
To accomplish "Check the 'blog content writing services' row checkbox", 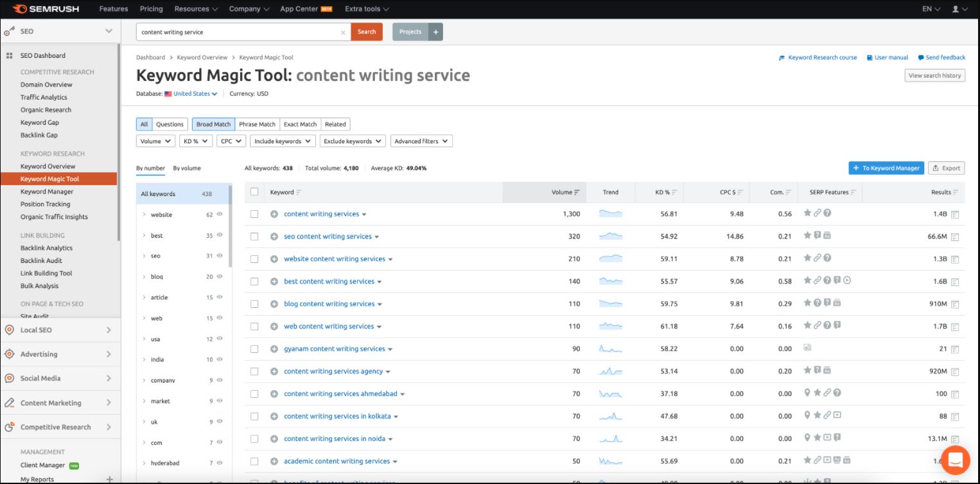I will (x=254, y=304).
